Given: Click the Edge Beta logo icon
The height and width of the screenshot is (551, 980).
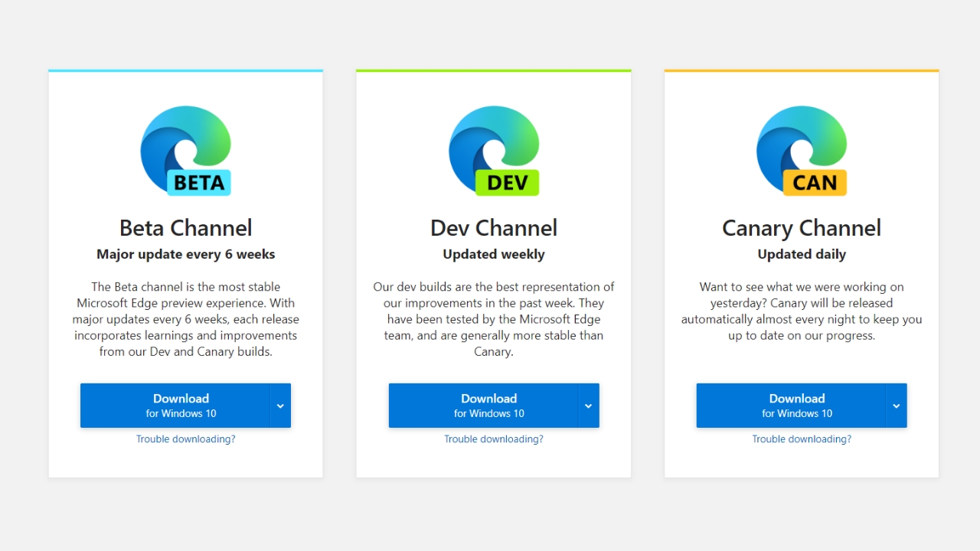Looking at the screenshot, I should point(186,151).
